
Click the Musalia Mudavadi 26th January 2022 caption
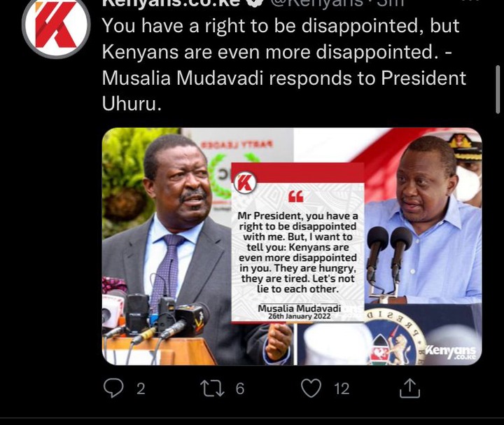[300, 312]
